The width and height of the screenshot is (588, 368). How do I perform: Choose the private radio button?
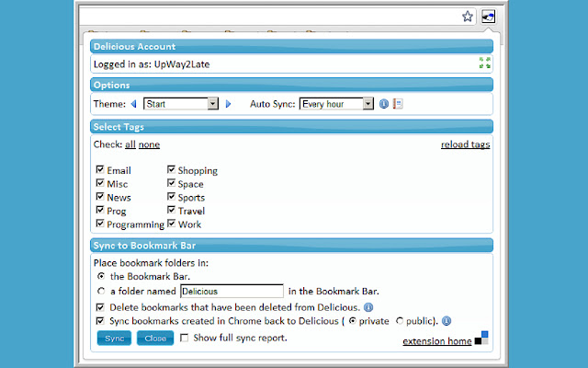(352, 321)
